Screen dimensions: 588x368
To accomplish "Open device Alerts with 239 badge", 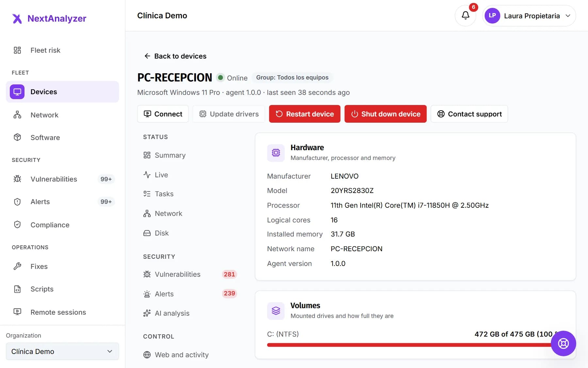I will 189,294.
